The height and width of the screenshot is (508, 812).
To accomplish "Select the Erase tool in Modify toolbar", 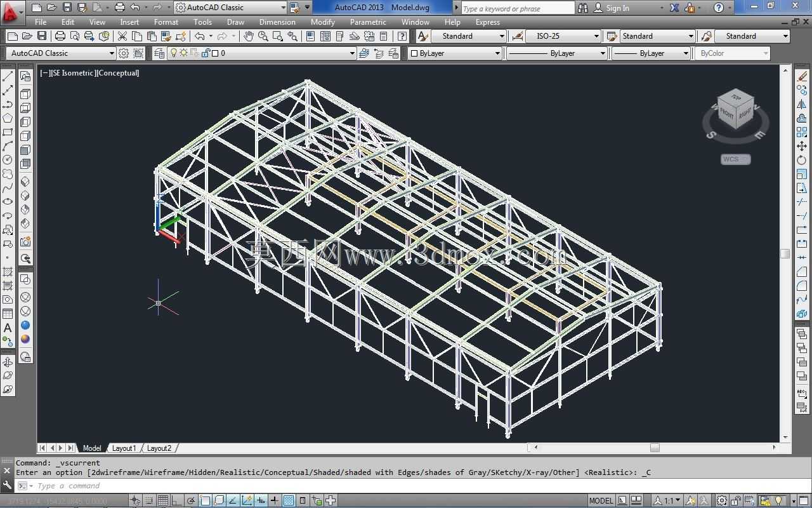I will coord(802,76).
